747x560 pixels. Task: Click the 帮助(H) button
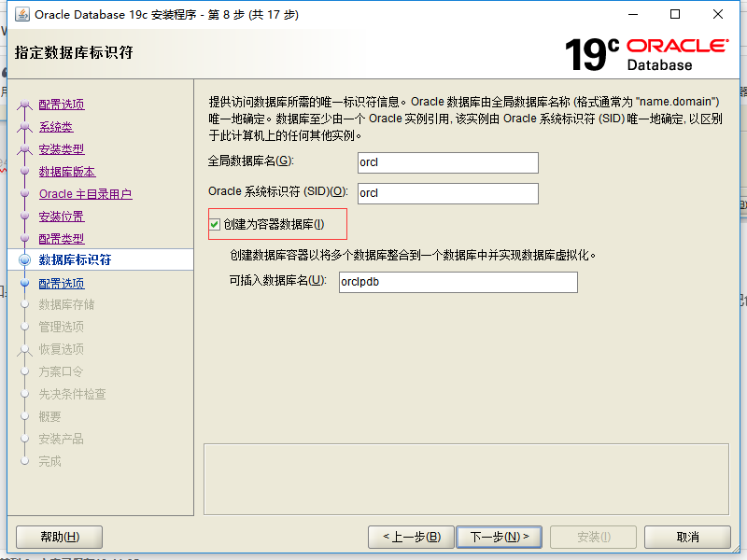[x=60, y=538]
